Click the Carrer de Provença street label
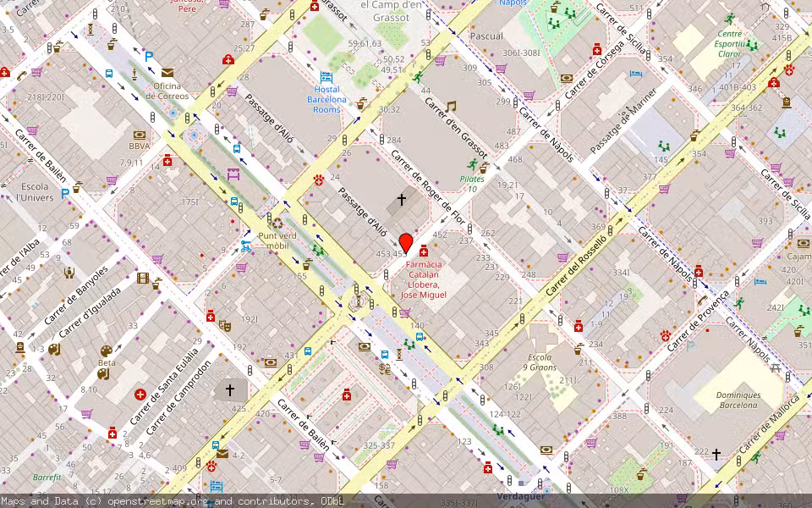Image resolution: width=812 pixels, height=508 pixels. 699,320
